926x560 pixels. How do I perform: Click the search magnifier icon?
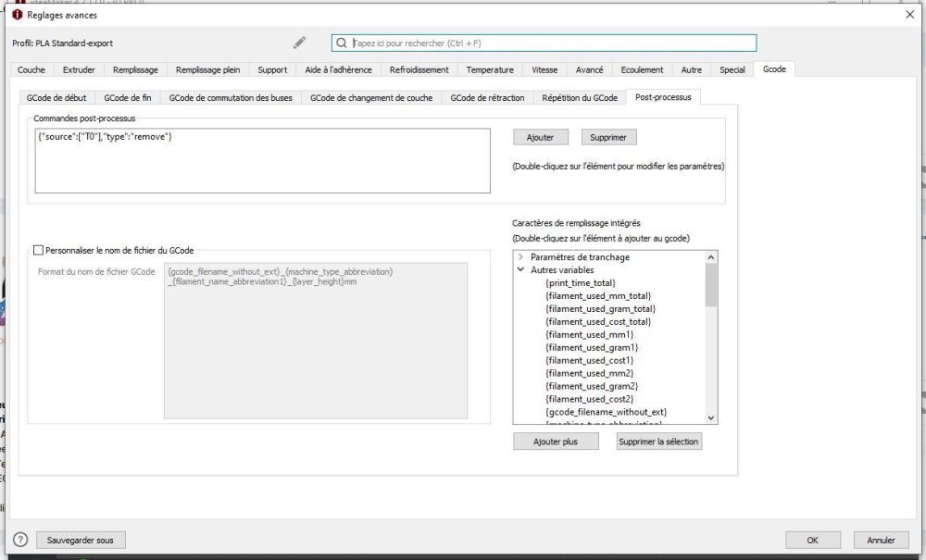tap(342, 43)
